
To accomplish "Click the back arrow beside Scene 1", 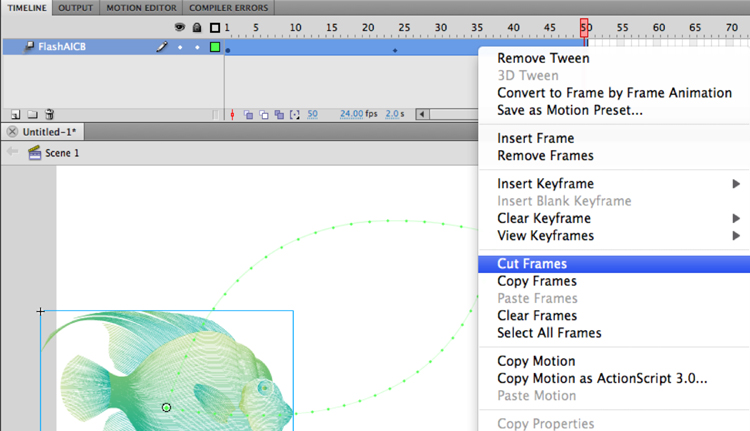I will (12, 152).
